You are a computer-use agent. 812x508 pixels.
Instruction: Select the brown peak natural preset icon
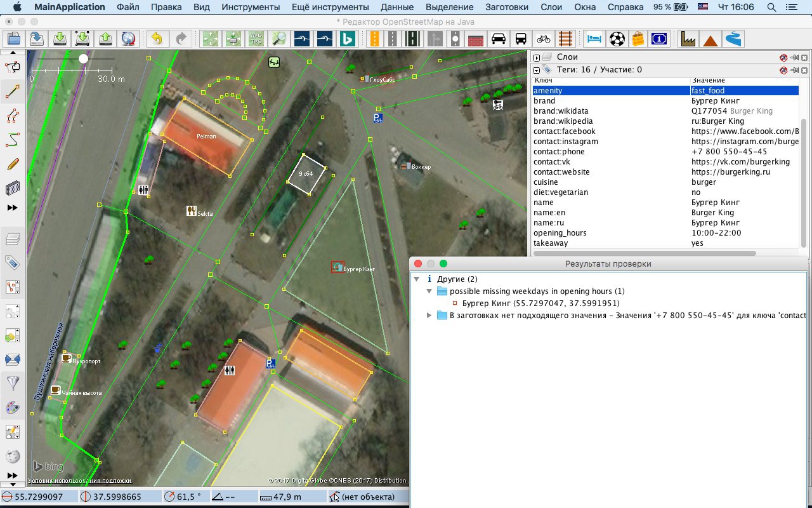click(710, 39)
